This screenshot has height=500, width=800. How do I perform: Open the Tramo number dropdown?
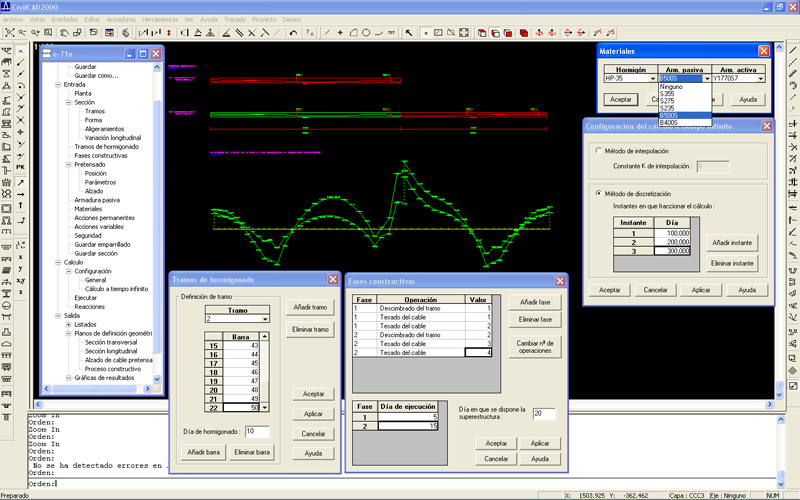click(265, 319)
